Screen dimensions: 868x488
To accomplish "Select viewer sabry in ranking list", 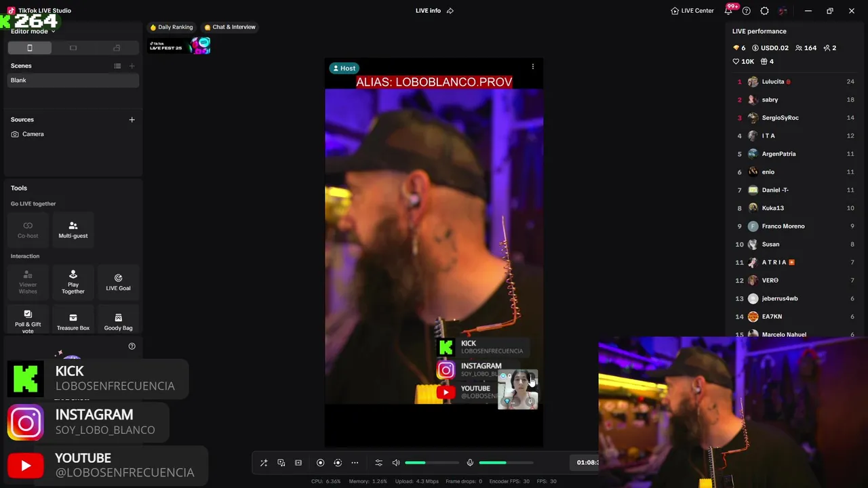I will point(795,100).
